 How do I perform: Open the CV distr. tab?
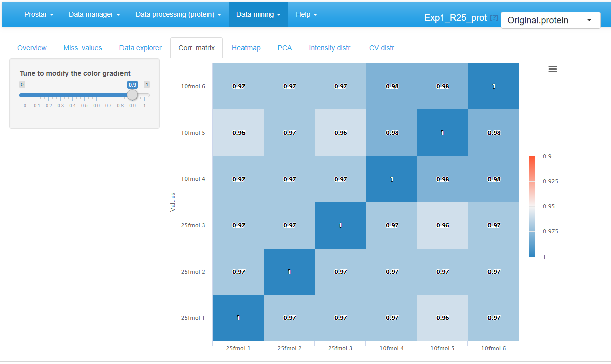(x=382, y=47)
